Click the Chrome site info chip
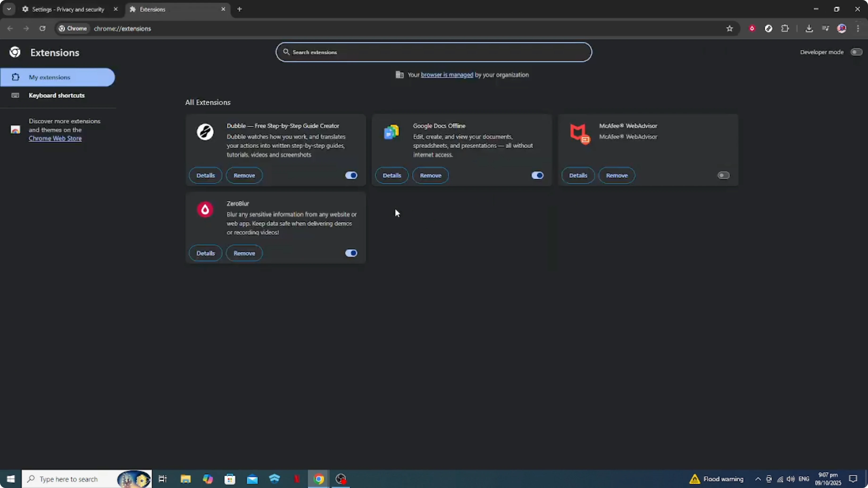The width and height of the screenshot is (868, 488). 73,29
